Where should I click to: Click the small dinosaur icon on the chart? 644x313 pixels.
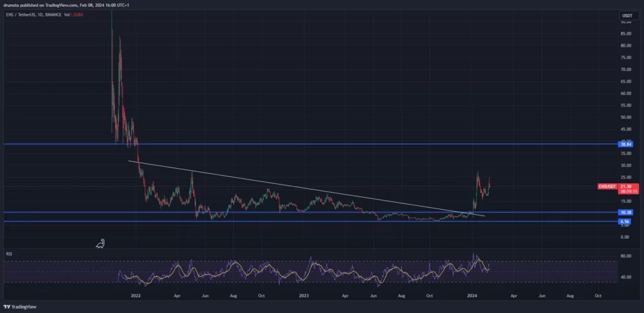(101, 244)
